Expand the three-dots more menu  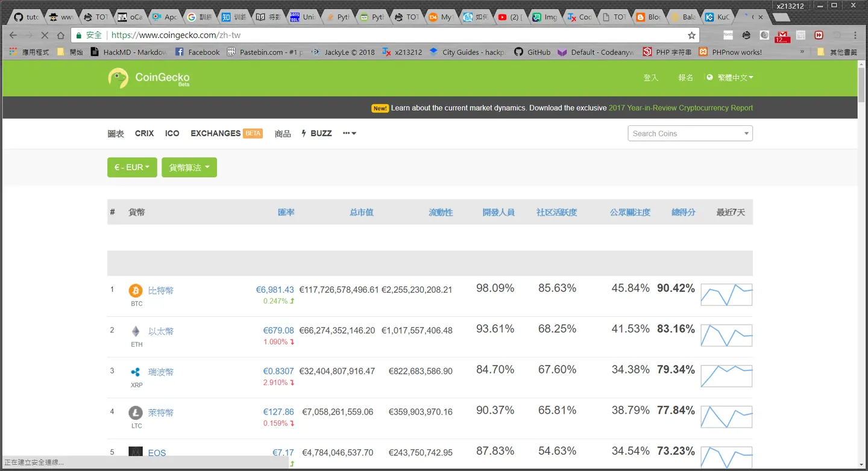pyautogui.click(x=350, y=133)
